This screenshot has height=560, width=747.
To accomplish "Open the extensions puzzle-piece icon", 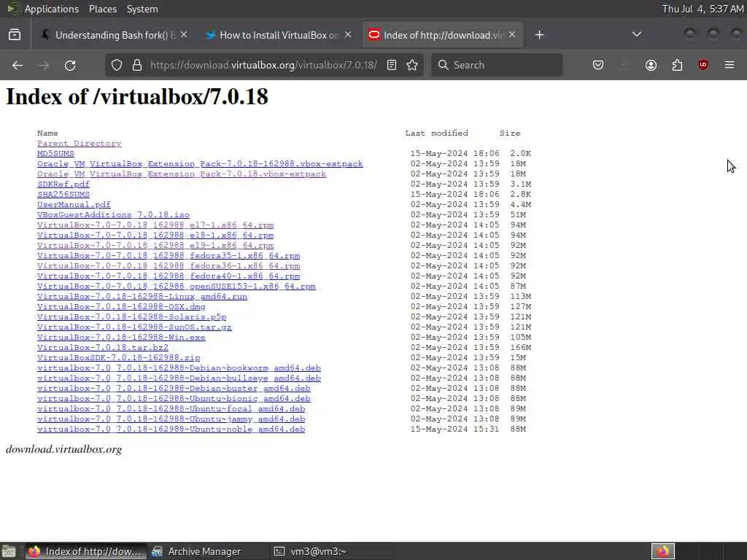I will point(677,65).
